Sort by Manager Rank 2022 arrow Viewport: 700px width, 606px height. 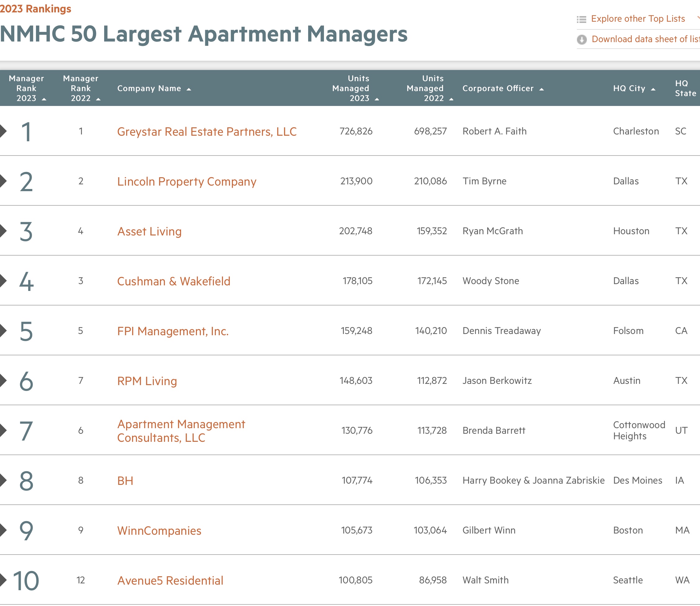pos(98,99)
